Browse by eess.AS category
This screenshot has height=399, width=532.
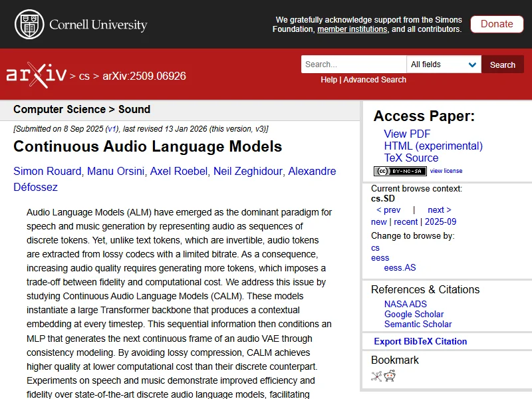click(400, 268)
